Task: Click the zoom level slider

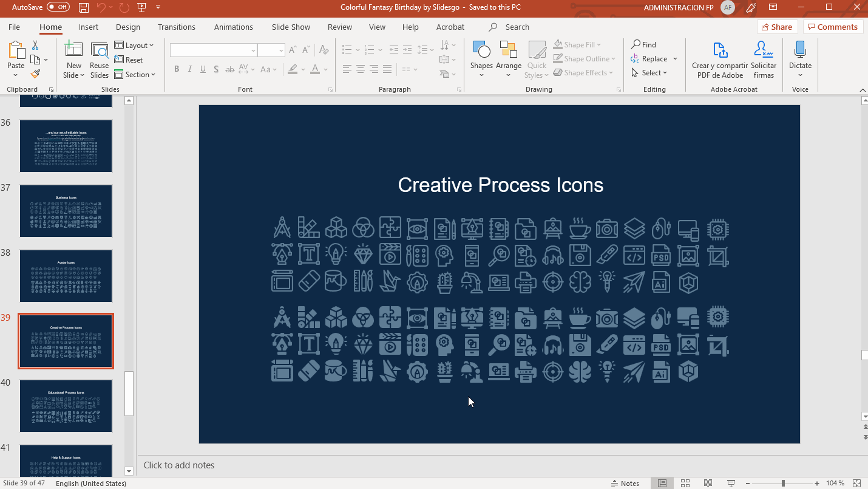Action: (783, 483)
